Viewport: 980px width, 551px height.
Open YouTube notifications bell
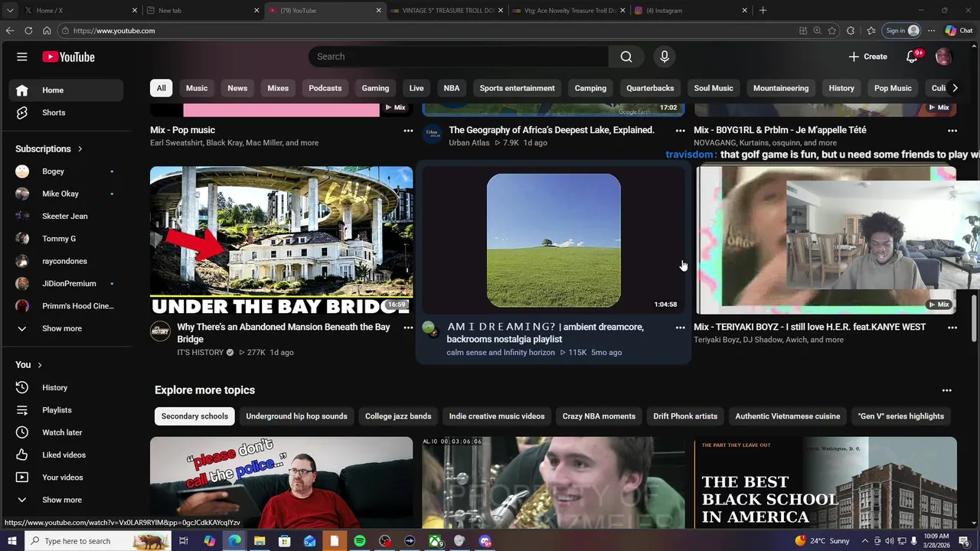tap(912, 57)
